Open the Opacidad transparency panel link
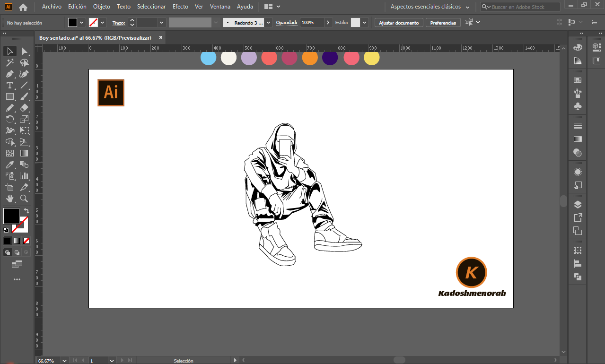The image size is (605, 364). pyautogui.click(x=287, y=23)
